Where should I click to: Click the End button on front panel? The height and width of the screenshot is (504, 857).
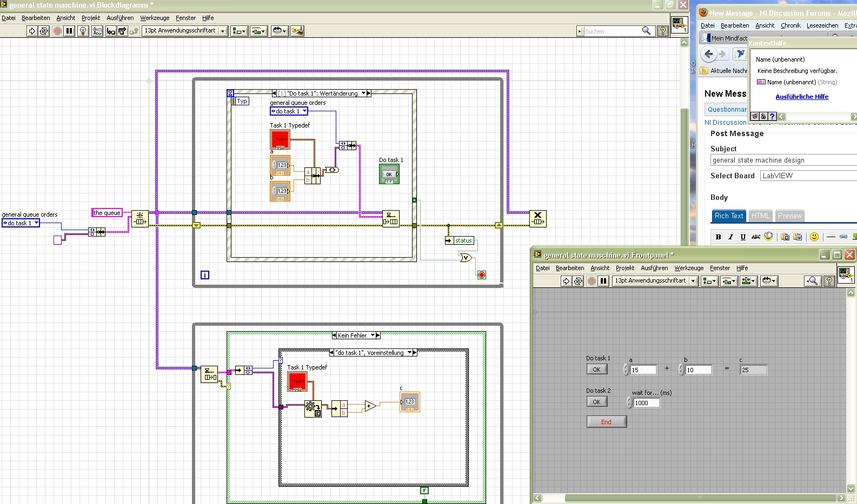coord(607,422)
